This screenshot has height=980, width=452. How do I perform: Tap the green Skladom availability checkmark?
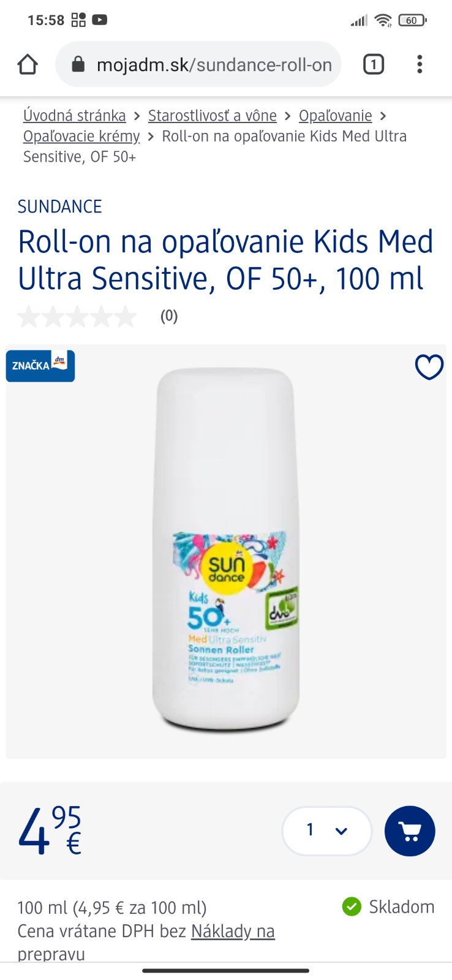(x=352, y=907)
